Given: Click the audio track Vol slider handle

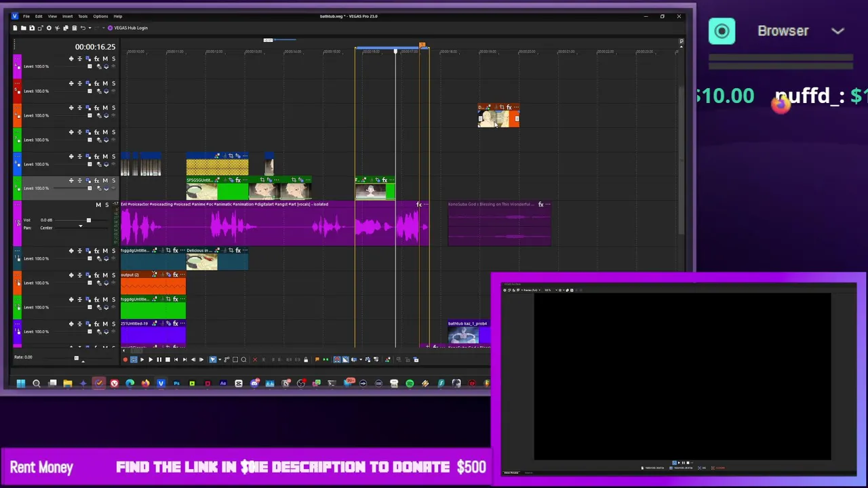Looking at the screenshot, I should click(88, 220).
